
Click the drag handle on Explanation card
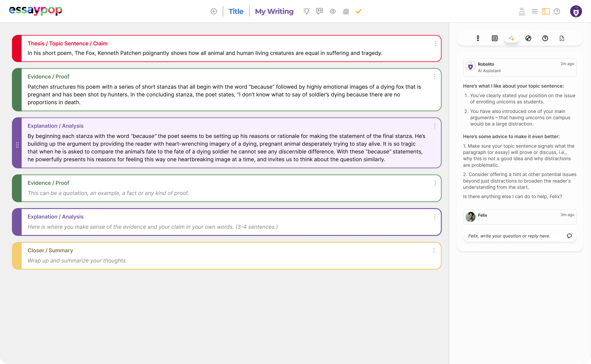point(17,145)
